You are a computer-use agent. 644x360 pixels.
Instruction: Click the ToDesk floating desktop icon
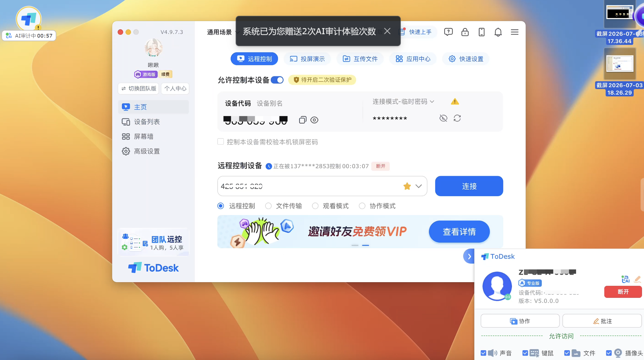[29, 19]
